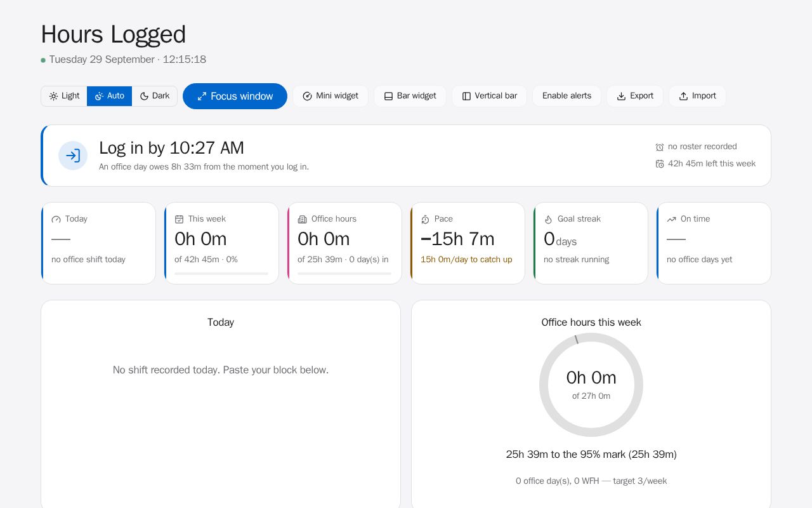The image size is (812, 508).
Task: Open the Vertical bar widget
Action: pyautogui.click(x=489, y=96)
